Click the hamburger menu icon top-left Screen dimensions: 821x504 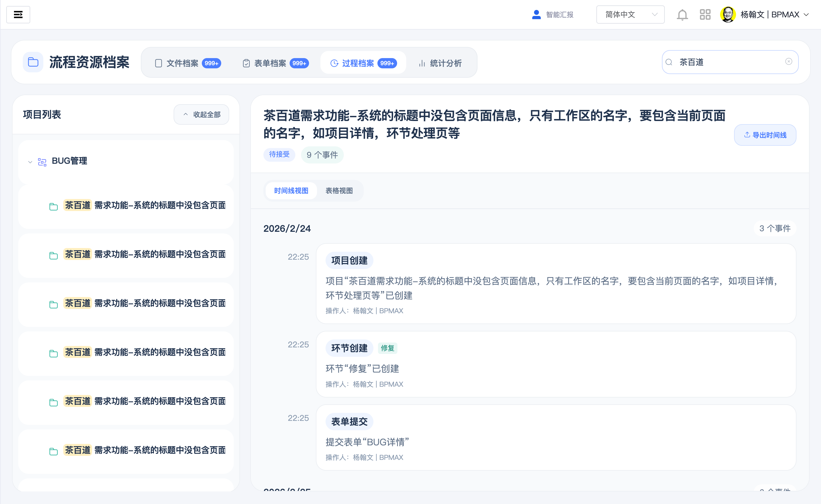coord(18,14)
